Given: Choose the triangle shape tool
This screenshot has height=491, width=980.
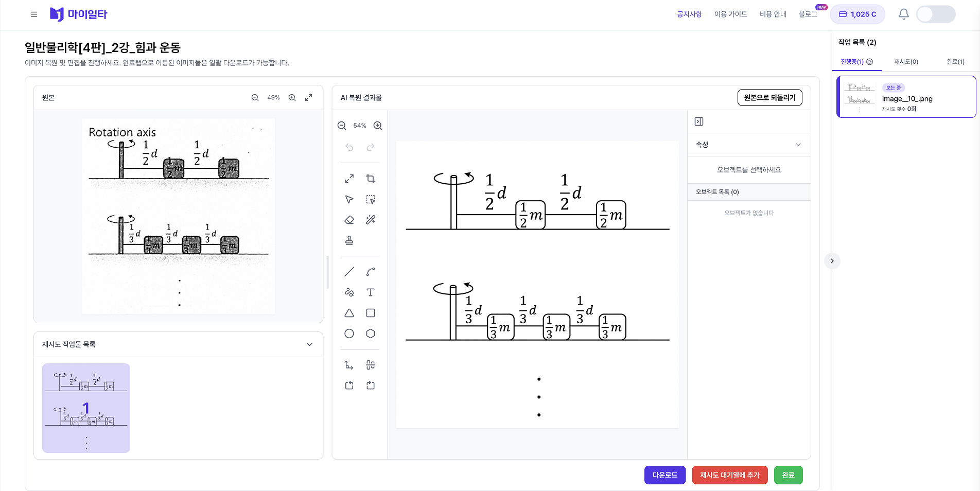Looking at the screenshot, I should click(x=349, y=313).
